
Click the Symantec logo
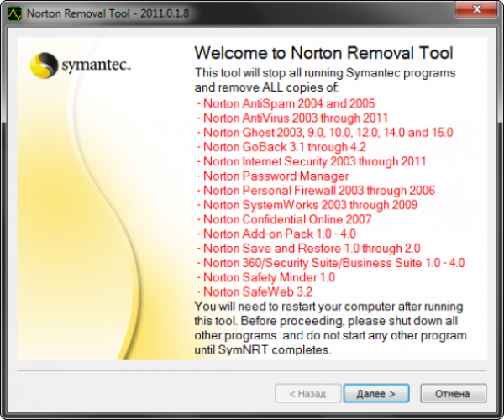click(81, 66)
